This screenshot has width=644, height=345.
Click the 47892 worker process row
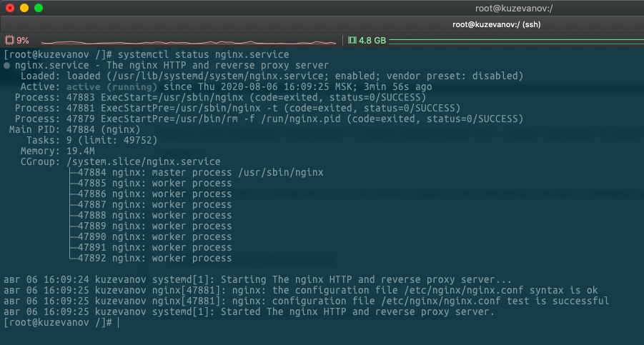click(150, 258)
